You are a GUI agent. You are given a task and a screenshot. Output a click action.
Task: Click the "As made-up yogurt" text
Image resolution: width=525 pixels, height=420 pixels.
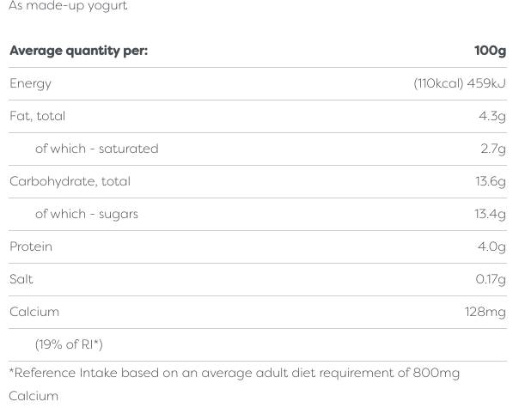(68, 6)
